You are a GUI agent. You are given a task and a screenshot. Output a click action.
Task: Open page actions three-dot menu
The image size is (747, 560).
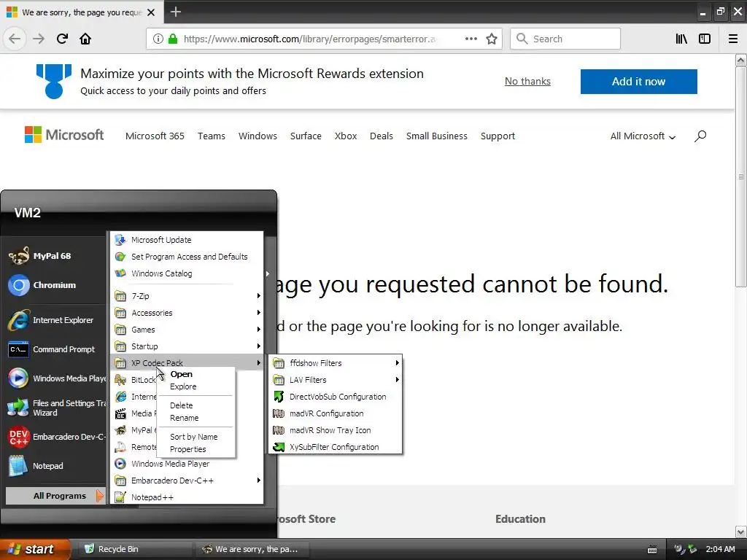[471, 39]
